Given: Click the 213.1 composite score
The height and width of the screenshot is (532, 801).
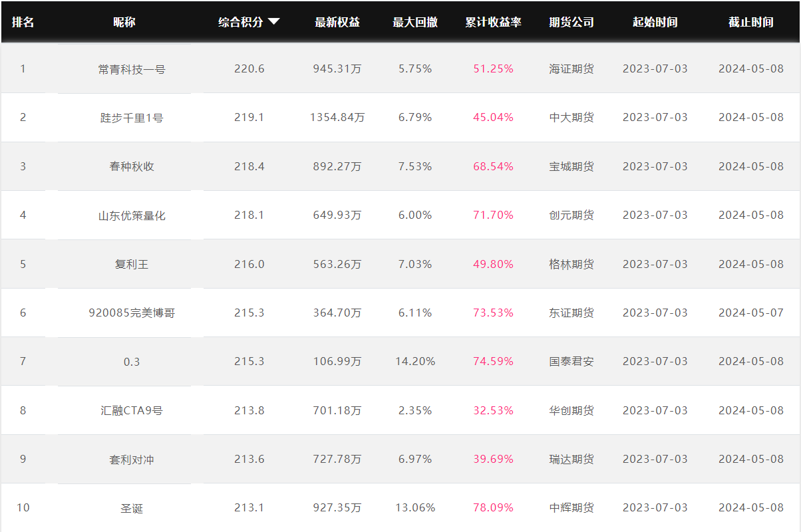Looking at the screenshot, I should coord(249,507).
